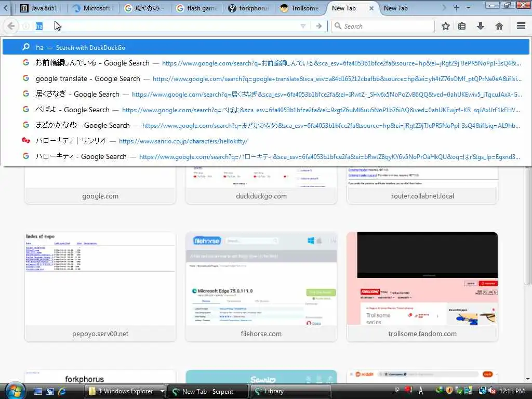Open the filehorse.com tile
Screen dimensions: 532x399
pos(261,287)
